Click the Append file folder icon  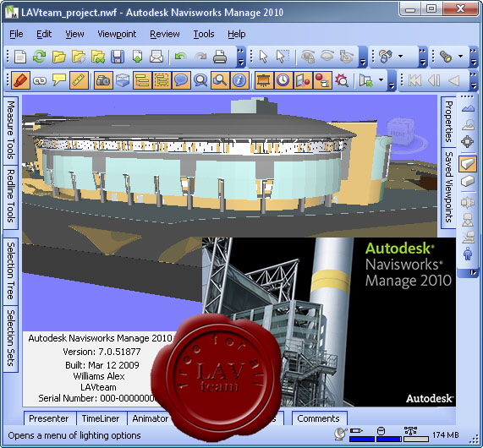coord(78,57)
